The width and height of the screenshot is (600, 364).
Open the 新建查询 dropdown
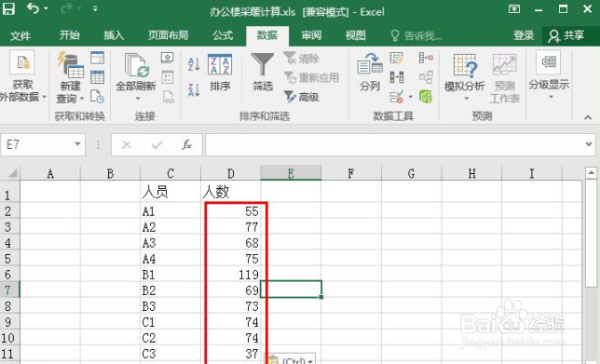click(x=71, y=77)
